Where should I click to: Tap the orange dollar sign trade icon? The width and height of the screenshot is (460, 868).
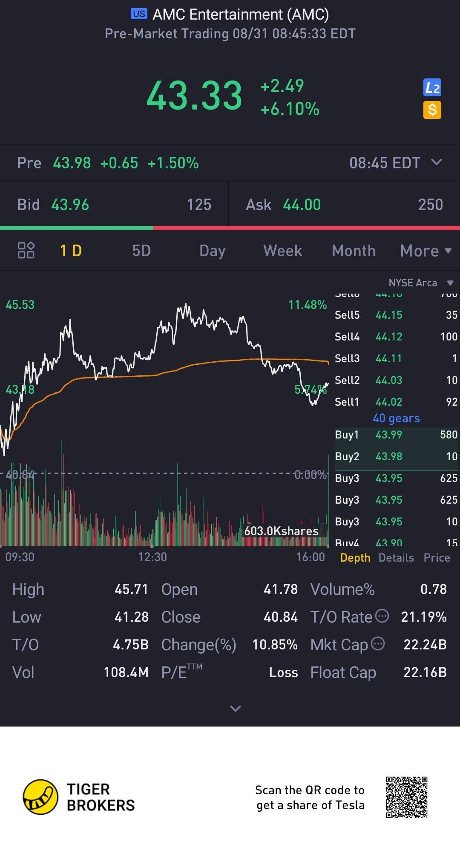(432, 110)
